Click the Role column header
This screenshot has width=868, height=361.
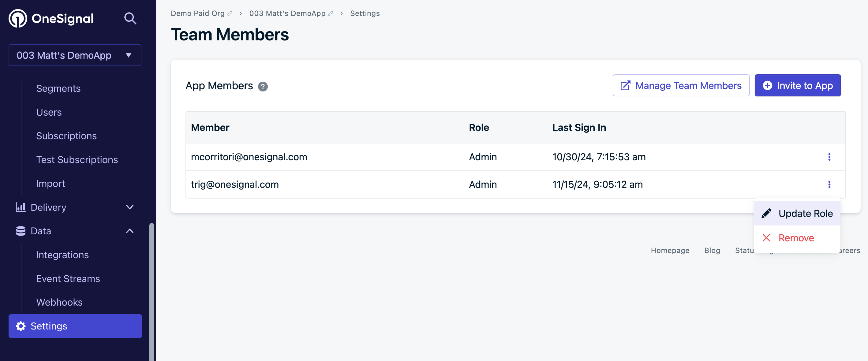(x=479, y=128)
